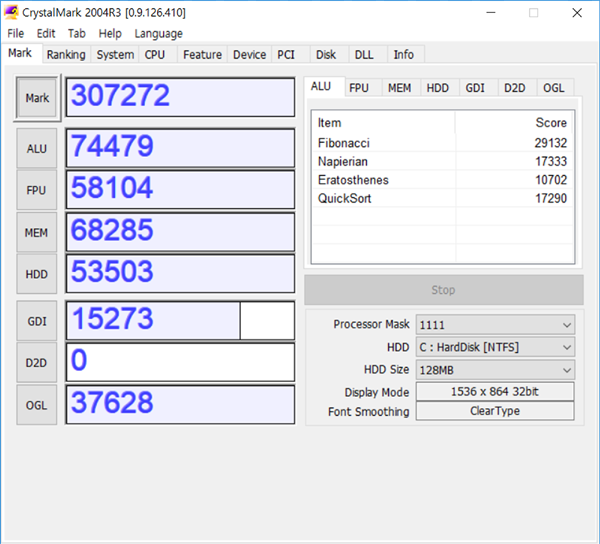This screenshot has height=544, width=600.
Task: Open the File menu
Action: pos(15,34)
